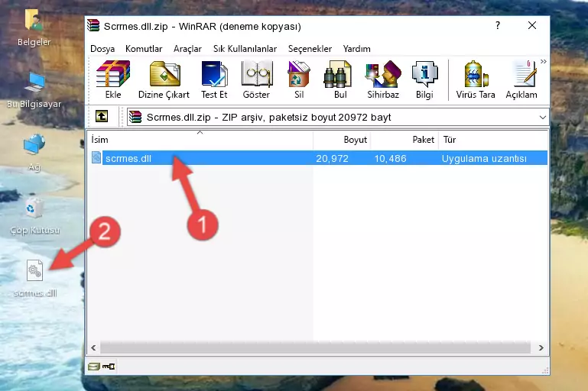This screenshot has width=588, height=391.
Task: Open the Araçlar menu
Action: 187,49
